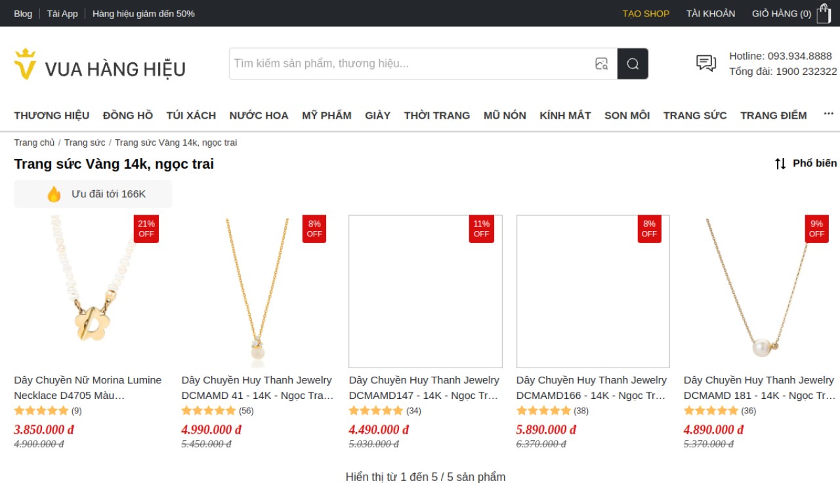
Task: Click Huy Thanh Jewelry DCMAMD166 title
Action: pos(592,387)
